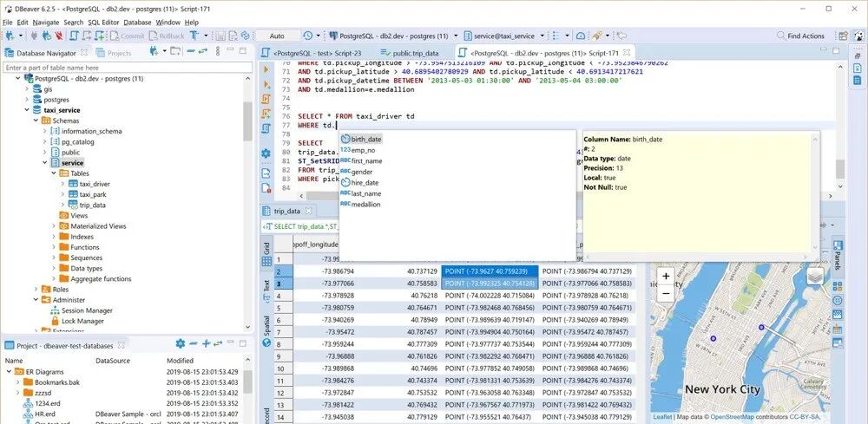The width and height of the screenshot is (868, 424).
Task: Click the Collapse All icon in Database Navigator
Action: pos(190,51)
